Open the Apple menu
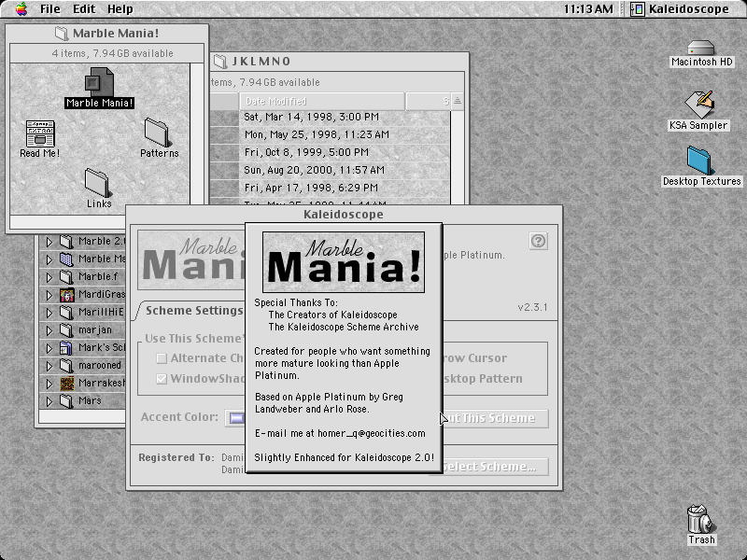The height and width of the screenshot is (560, 747). pyautogui.click(x=21, y=9)
